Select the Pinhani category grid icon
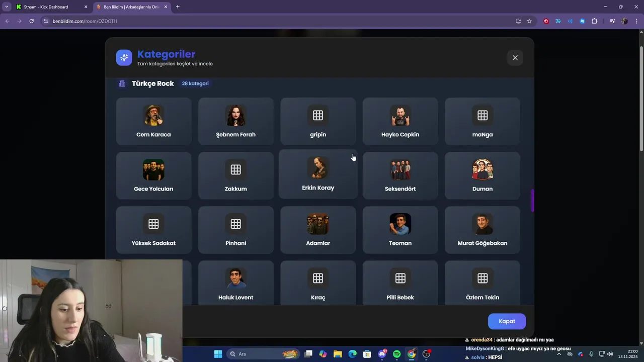This screenshot has height=362, width=644. 235,224
